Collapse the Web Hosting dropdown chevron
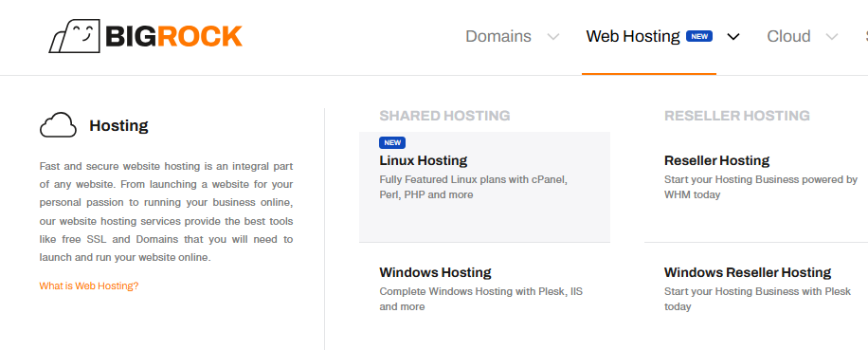 [733, 37]
